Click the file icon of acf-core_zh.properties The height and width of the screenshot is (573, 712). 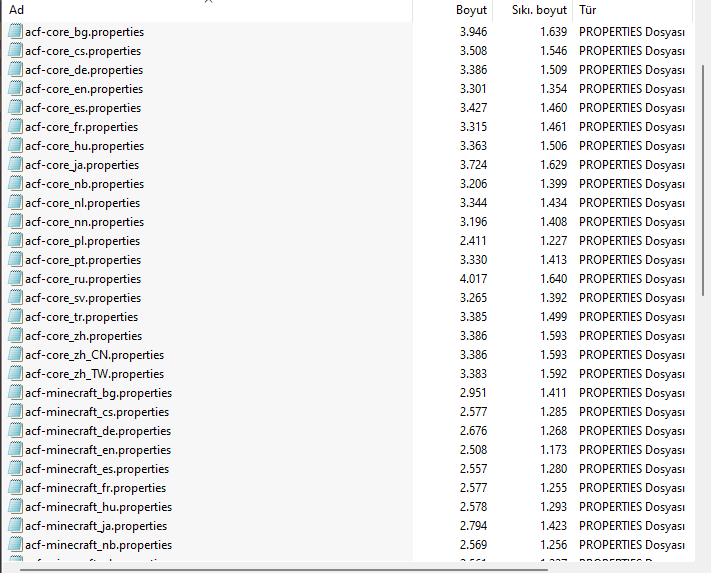click(15, 336)
